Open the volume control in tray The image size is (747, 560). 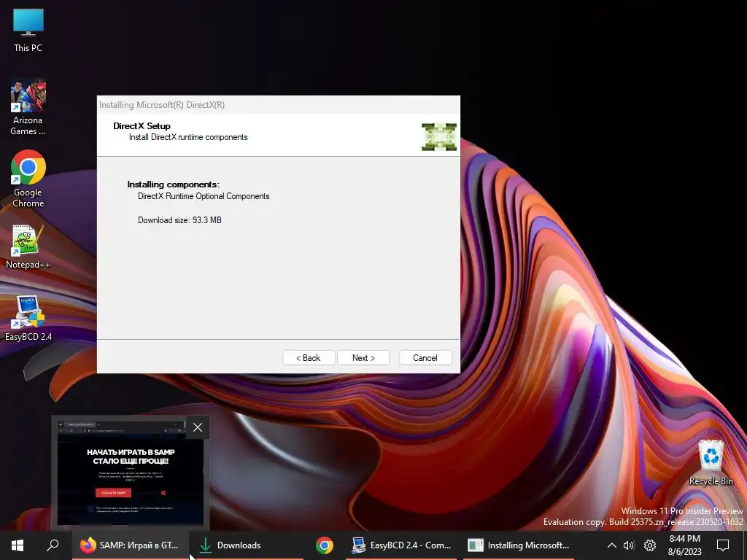pyautogui.click(x=630, y=545)
